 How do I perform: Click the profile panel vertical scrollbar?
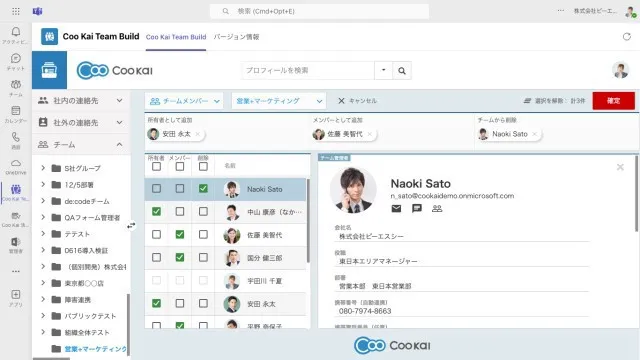(637, 194)
